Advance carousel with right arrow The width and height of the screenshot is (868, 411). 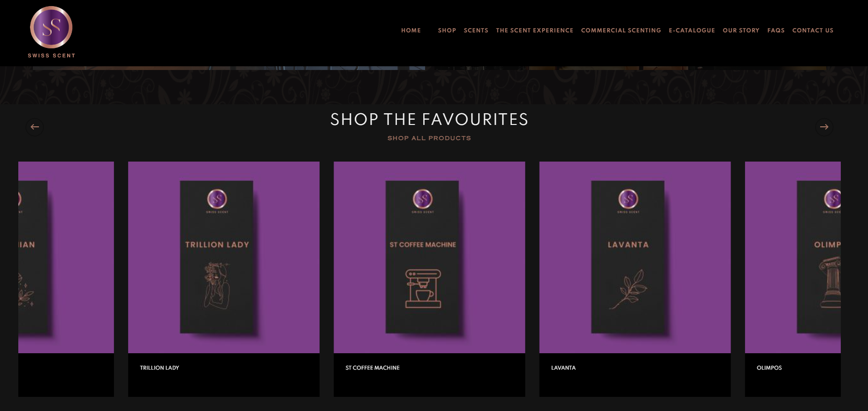(x=824, y=127)
